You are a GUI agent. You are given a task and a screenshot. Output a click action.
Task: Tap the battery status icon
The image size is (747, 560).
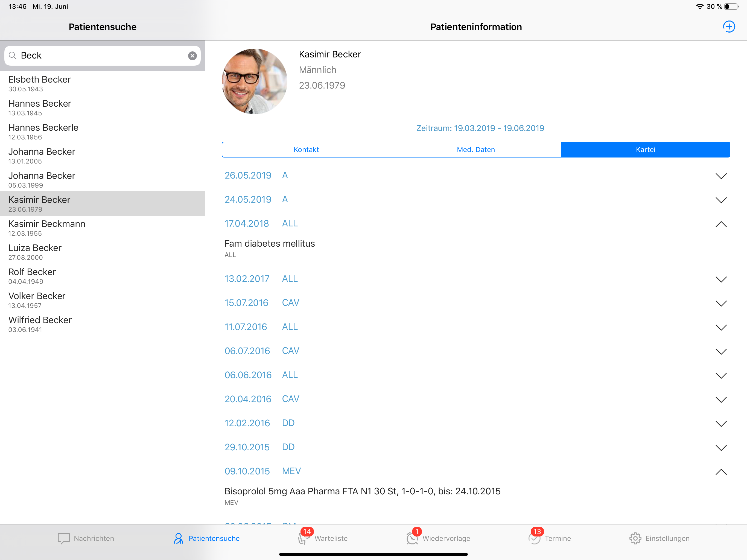pyautogui.click(x=731, y=6)
